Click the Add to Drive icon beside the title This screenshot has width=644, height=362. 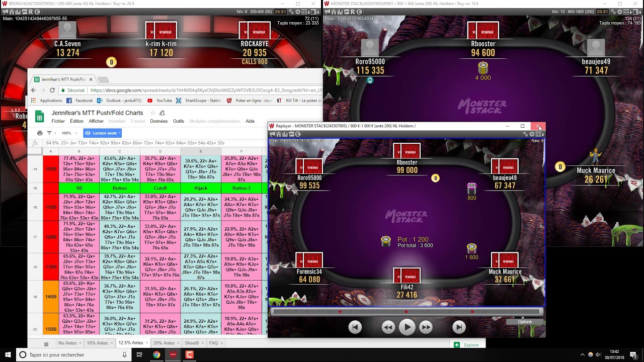click(163, 113)
